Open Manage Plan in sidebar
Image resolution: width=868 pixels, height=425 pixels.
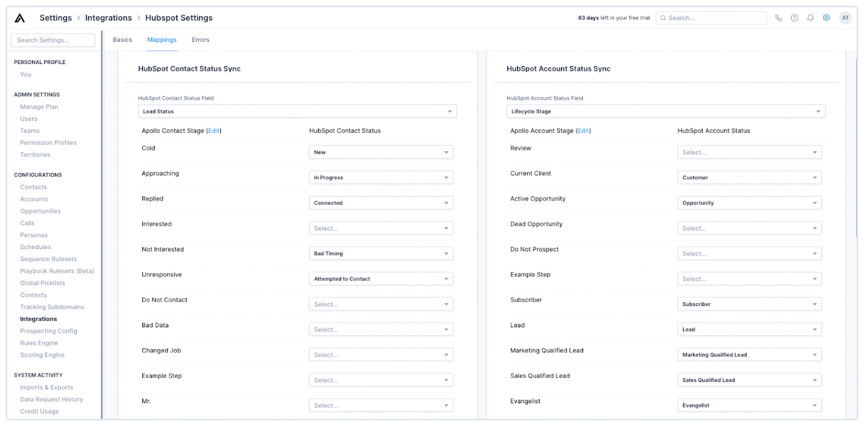click(39, 107)
